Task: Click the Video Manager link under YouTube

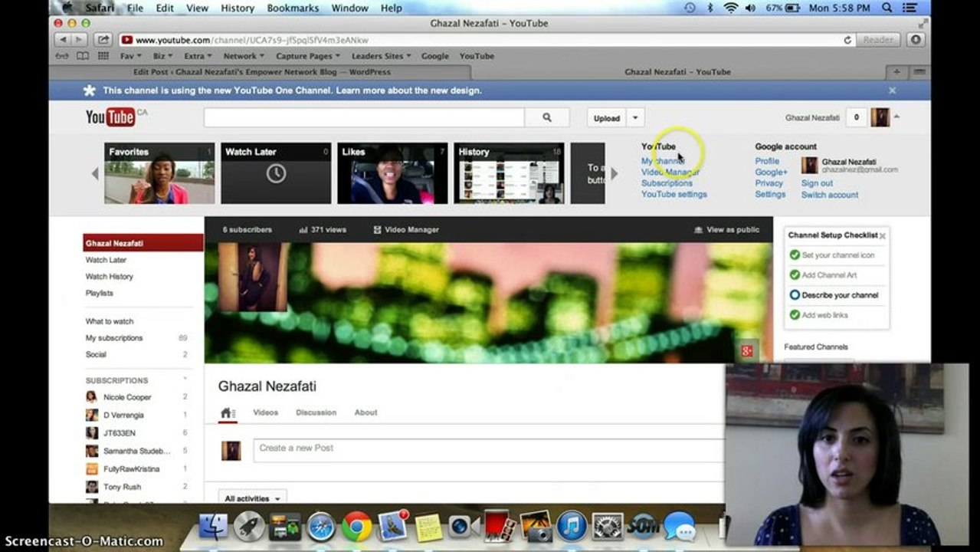Action: coord(670,172)
